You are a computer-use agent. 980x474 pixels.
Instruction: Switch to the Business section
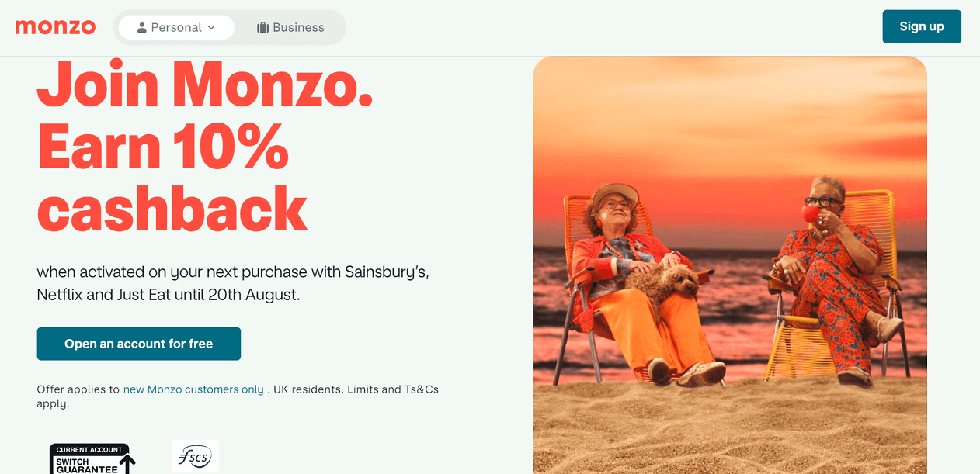[290, 26]
